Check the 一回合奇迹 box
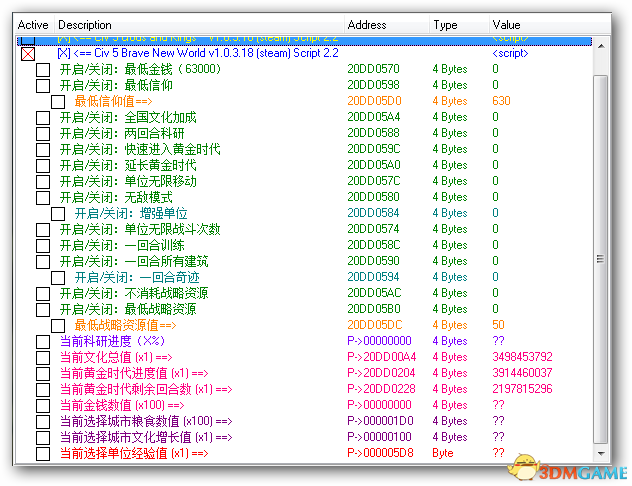The image size is (632, 486). coord(58,278)
